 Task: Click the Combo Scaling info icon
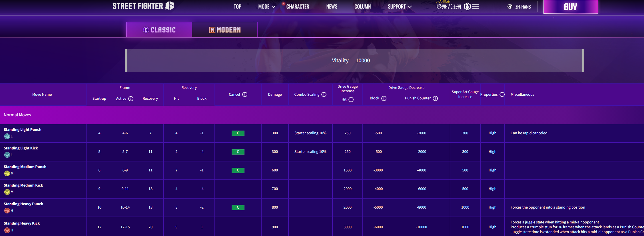tap(324, 95)
